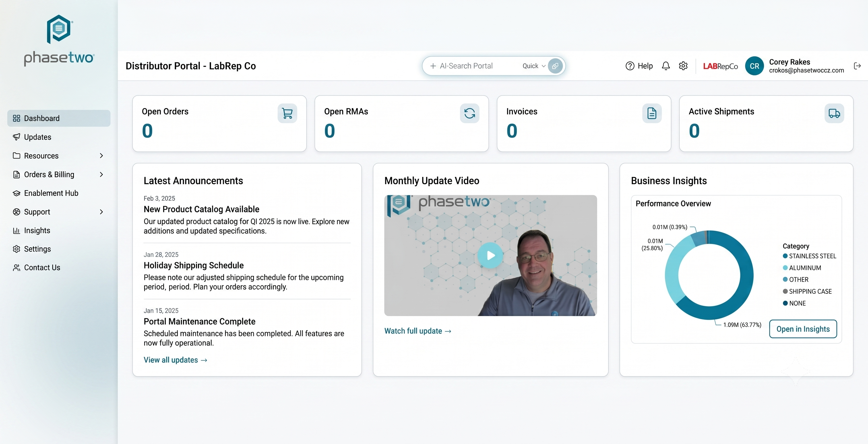
Task: Click the AI search submit icon
Action: (555, 66)
